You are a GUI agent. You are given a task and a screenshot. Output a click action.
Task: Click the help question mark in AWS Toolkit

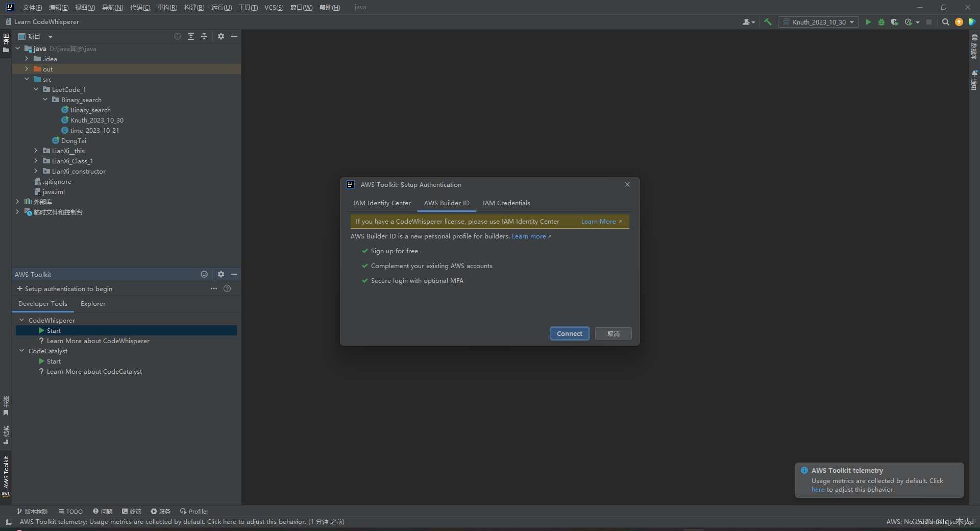tap(228, 288)
